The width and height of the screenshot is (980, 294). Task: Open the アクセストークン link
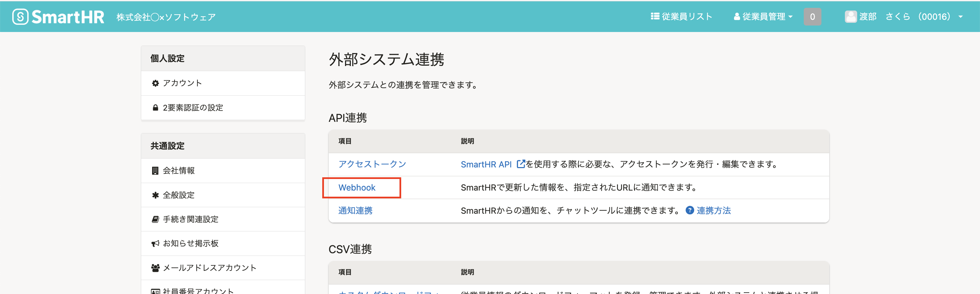(372, 164)
